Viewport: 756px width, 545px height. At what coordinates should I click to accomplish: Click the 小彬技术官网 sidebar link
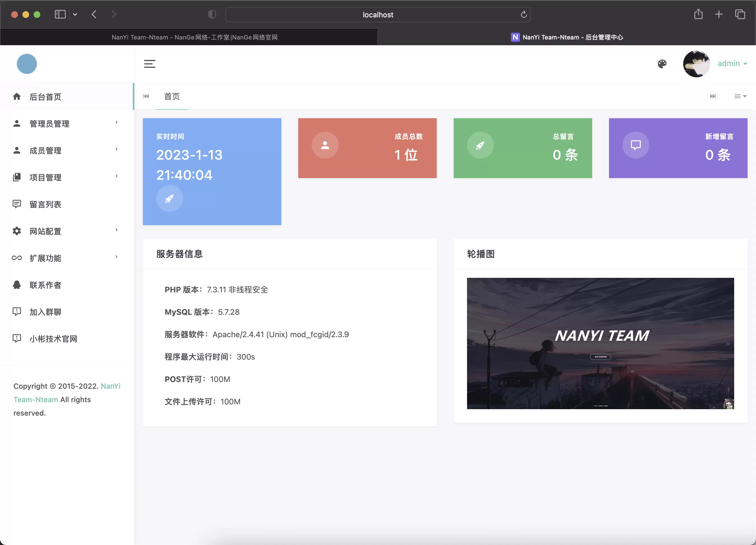(x=54, y=338)
